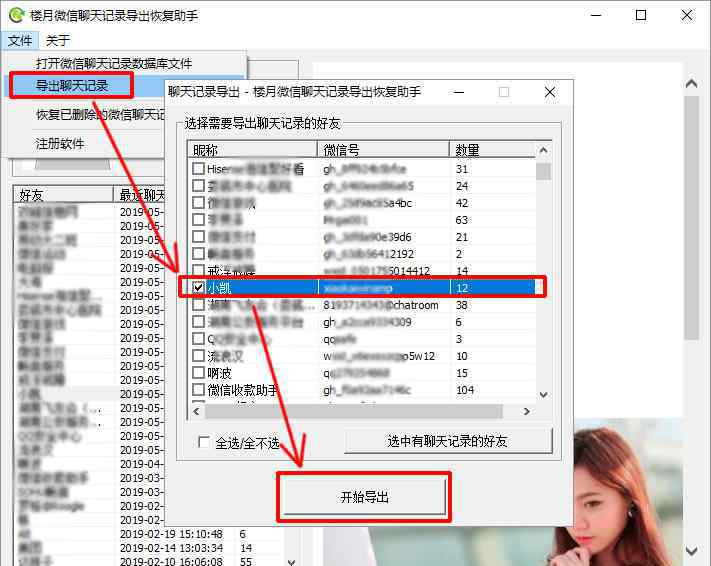Sort by the 微信号 column header
Viewport: 711px width, 566px height.
[x=383, y=150]
